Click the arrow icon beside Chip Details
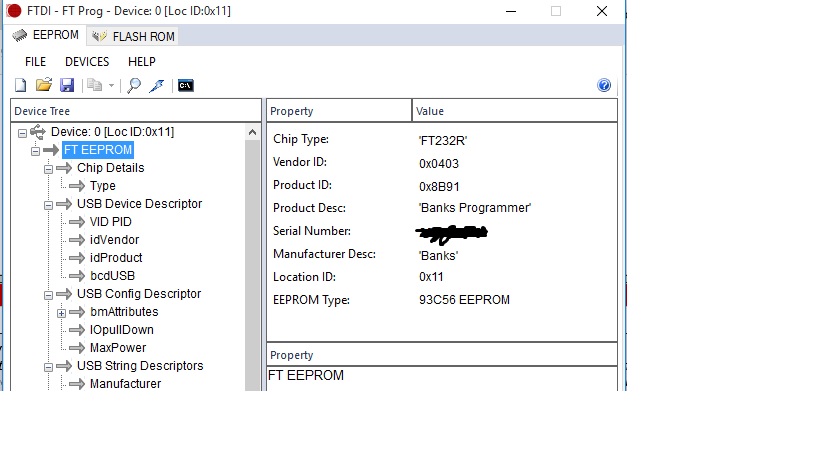 [64, 168]
